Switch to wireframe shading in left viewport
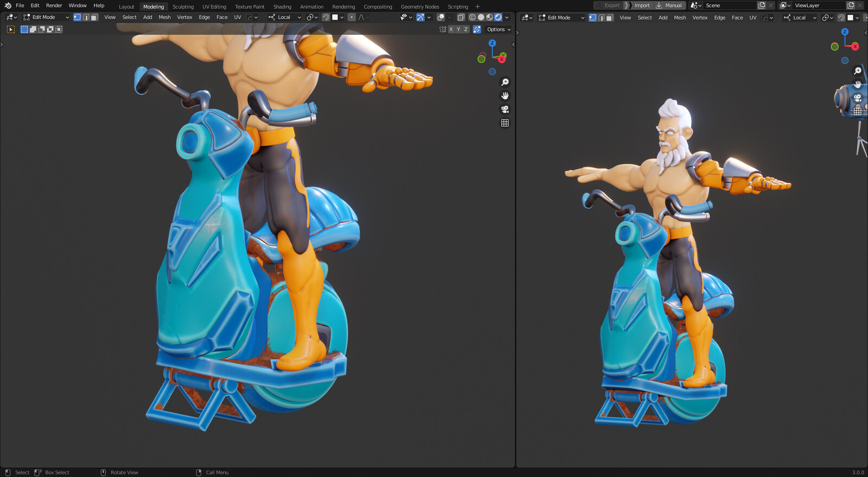Screen dimensions: 868x477 click(x=472, y=17)
